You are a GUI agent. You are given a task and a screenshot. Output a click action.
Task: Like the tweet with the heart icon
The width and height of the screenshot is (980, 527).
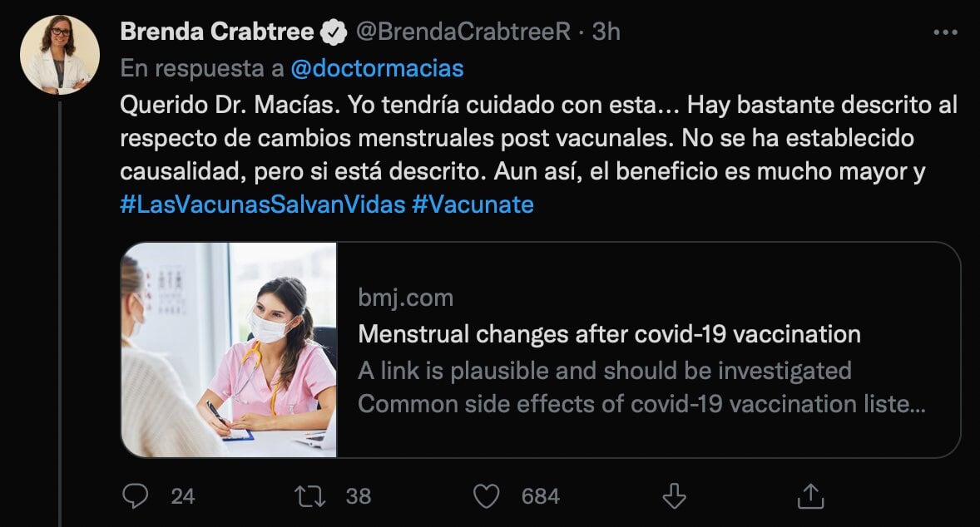tap(485, 496)
